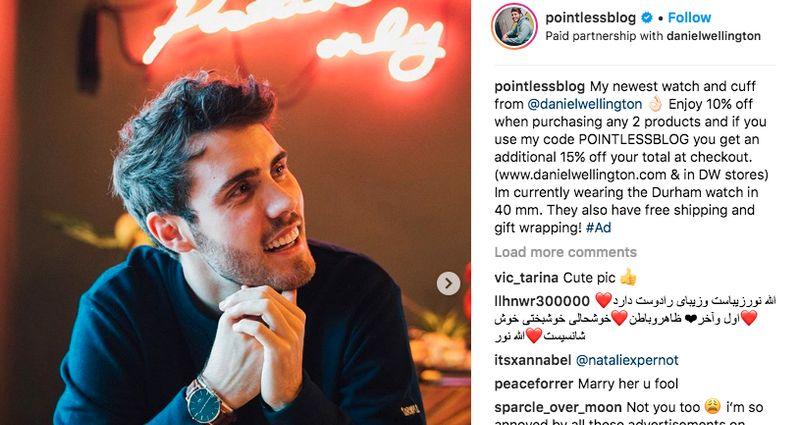Advance to next photo with carousel arrow
This screenshot has height=425, width=800.
448,283
